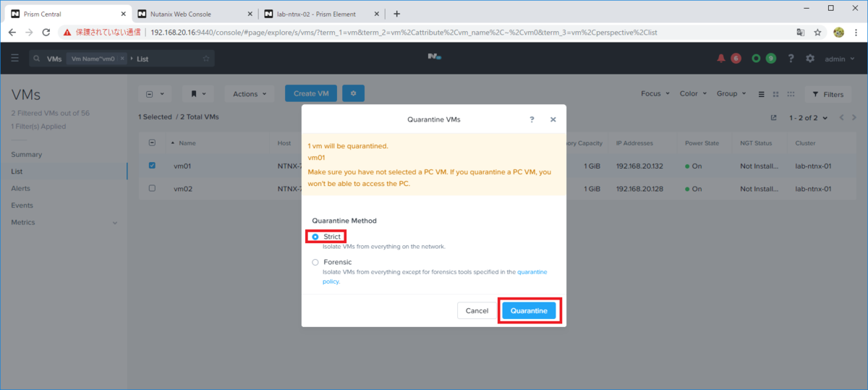Open the selection checkbox dropdown in toolbar

(155, 93)
